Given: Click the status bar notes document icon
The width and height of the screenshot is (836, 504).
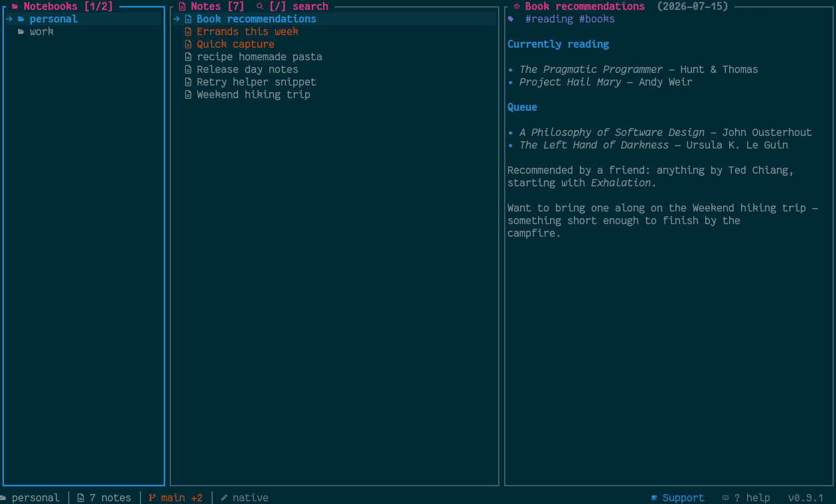Looking at the screenshot, I should 81,497.
